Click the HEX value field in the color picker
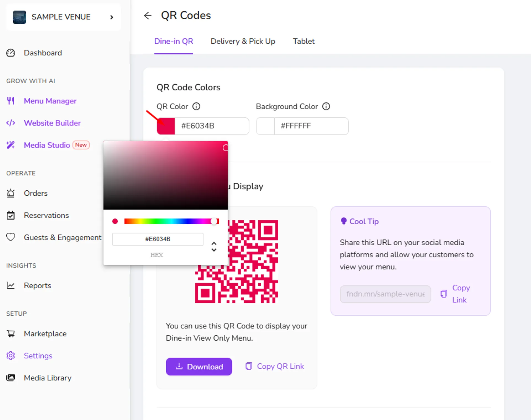This screenshot has width=531, height=420. pyautogui.click(x=158, y=239)
